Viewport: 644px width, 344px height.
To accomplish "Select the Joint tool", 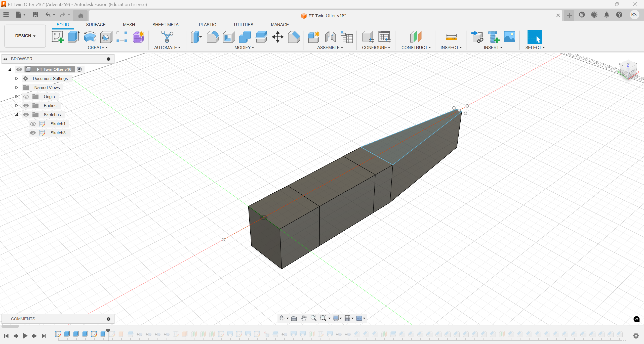I will 330,37.
